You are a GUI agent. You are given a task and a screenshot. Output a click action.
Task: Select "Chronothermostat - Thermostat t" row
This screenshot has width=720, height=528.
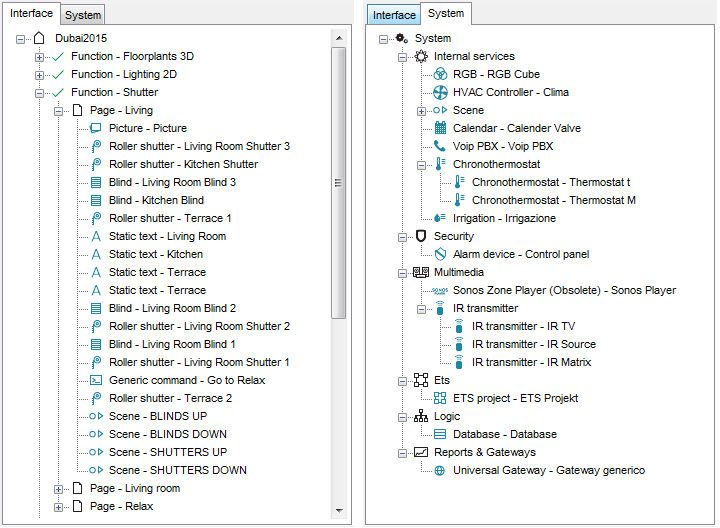pos(551,182)
